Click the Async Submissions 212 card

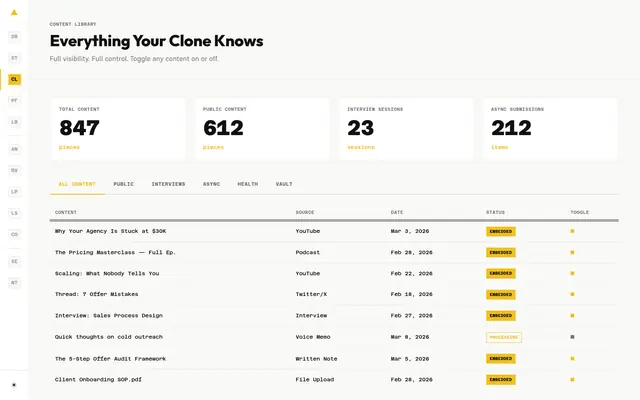point(551,129)
